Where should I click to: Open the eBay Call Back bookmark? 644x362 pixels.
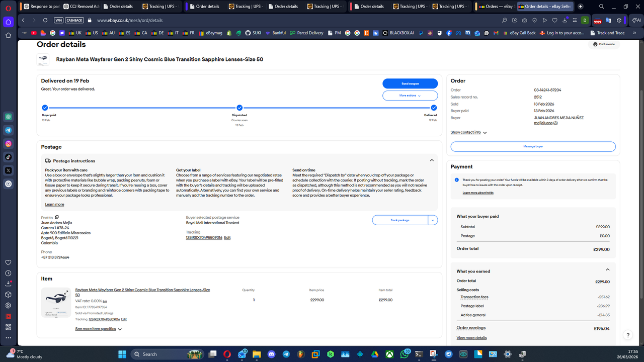pos(519,33)
